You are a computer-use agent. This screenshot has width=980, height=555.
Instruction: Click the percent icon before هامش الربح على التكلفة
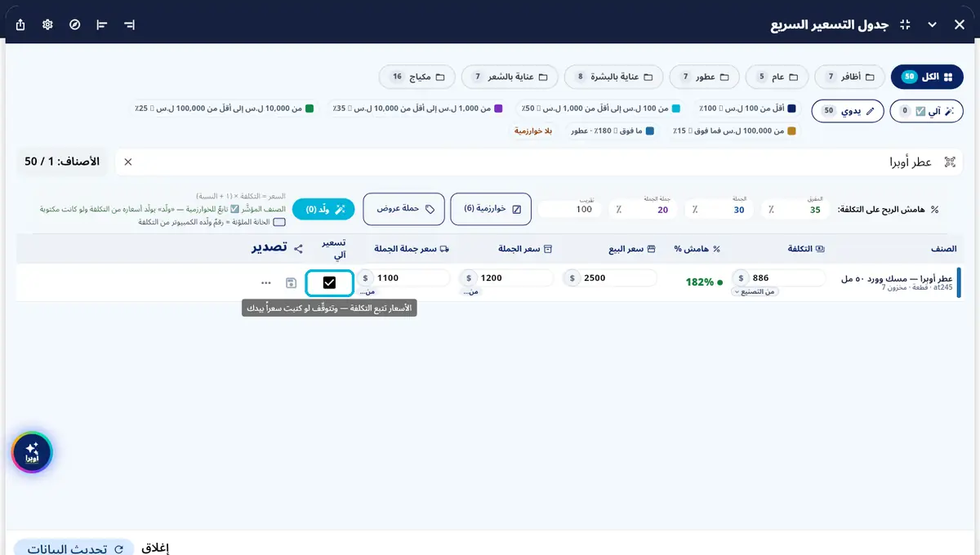coord(934,210)
